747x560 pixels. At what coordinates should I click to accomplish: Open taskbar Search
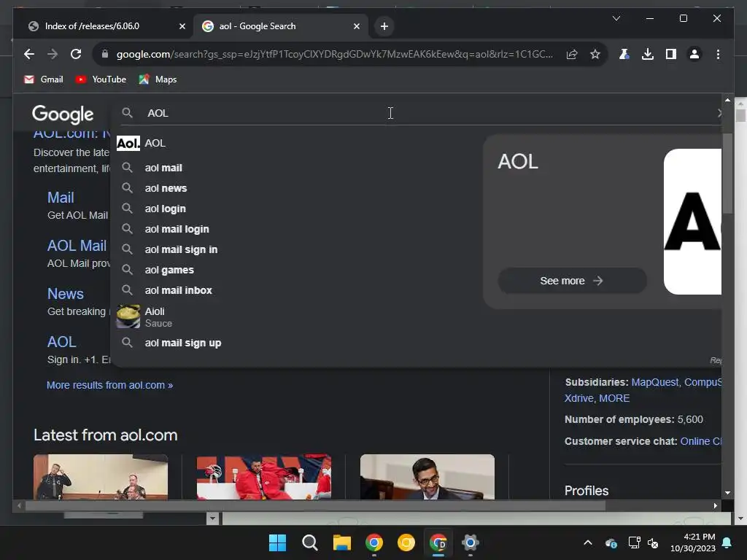pyautogui.click(x=309, y=542)
